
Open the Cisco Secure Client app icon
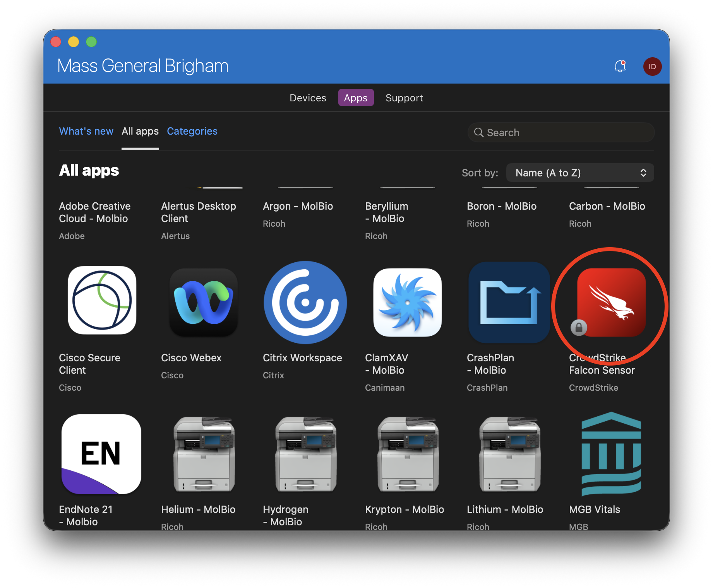pos(102,300)
